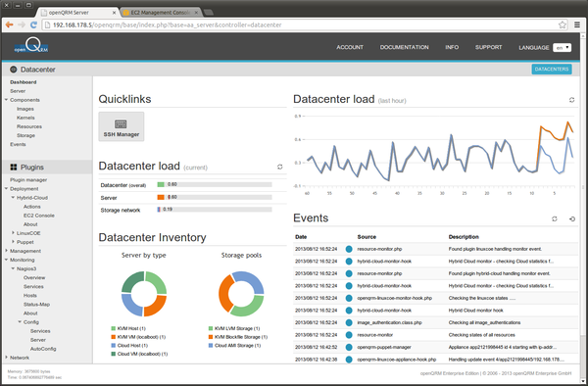Image resolution: width=588 pixels, height=386 pixels.
Task: Refresh the Events list
Action: (555, 218)
